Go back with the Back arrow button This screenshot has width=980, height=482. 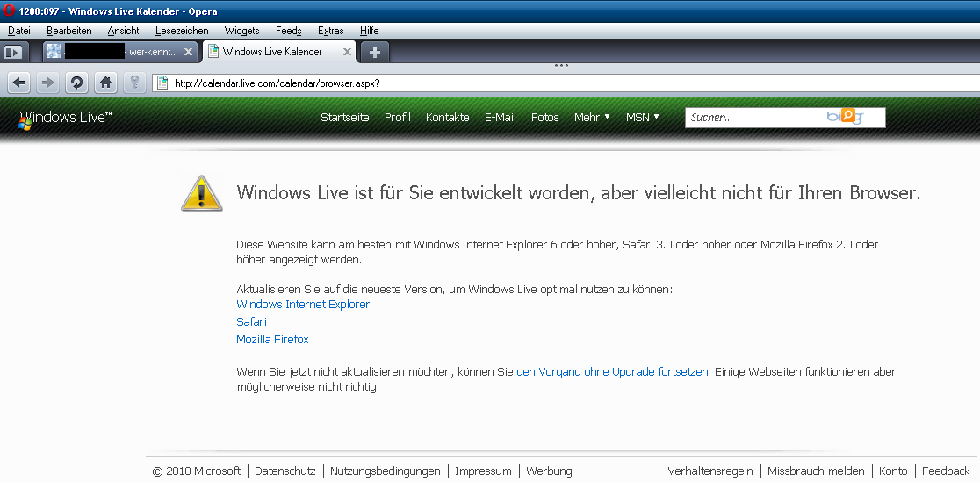point(18,83)
